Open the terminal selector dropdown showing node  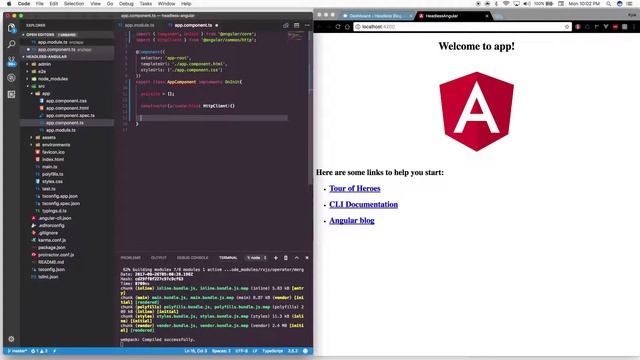[x=256, y=258]
